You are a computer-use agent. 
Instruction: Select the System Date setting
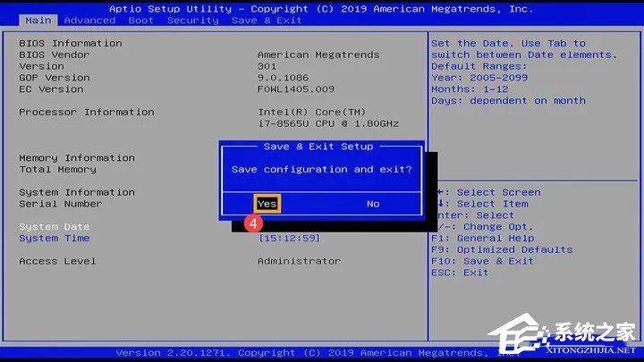(x=54, y=227)
